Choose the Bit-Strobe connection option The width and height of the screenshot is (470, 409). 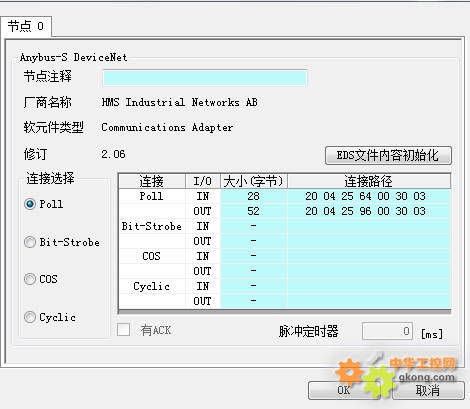(30, 242)
